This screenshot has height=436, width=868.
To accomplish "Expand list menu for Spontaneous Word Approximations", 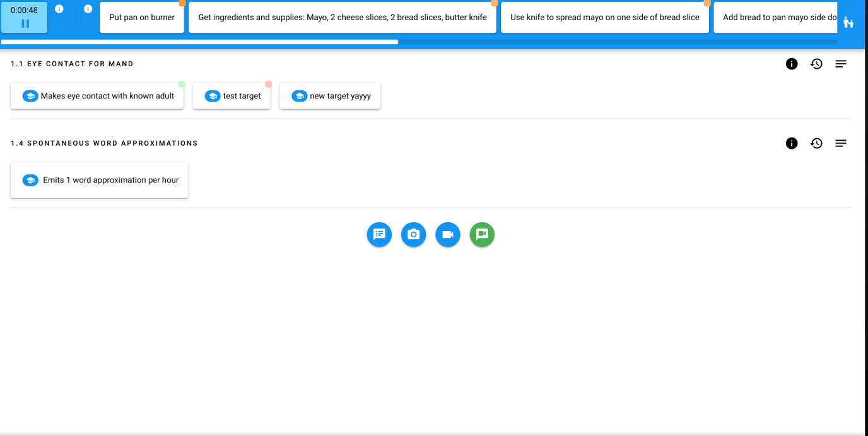I will [x=841, y=143].
